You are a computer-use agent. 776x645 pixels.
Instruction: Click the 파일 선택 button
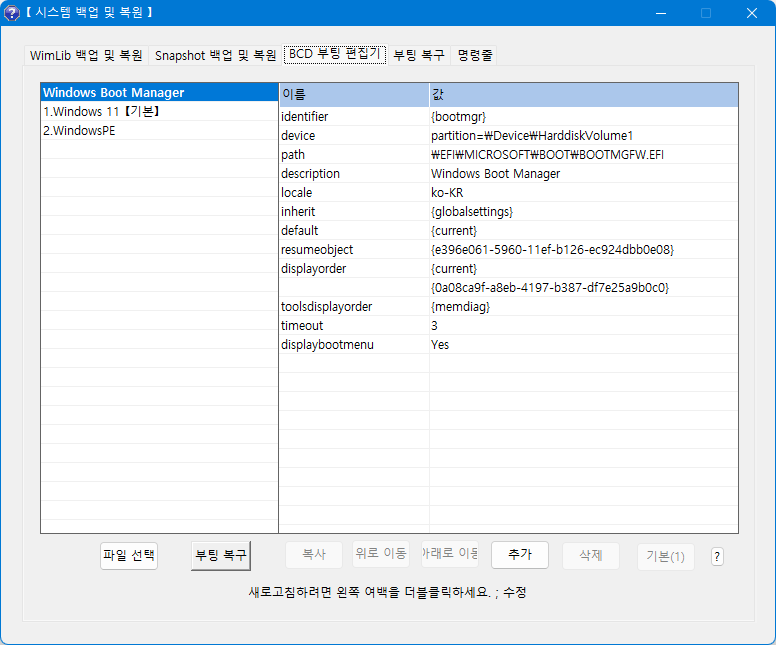(129, 555)
